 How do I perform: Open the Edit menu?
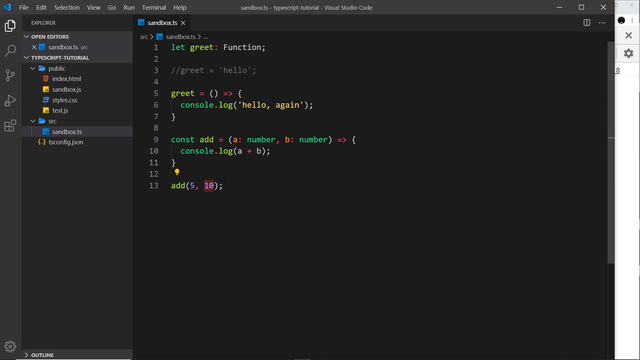click(41, 7)
